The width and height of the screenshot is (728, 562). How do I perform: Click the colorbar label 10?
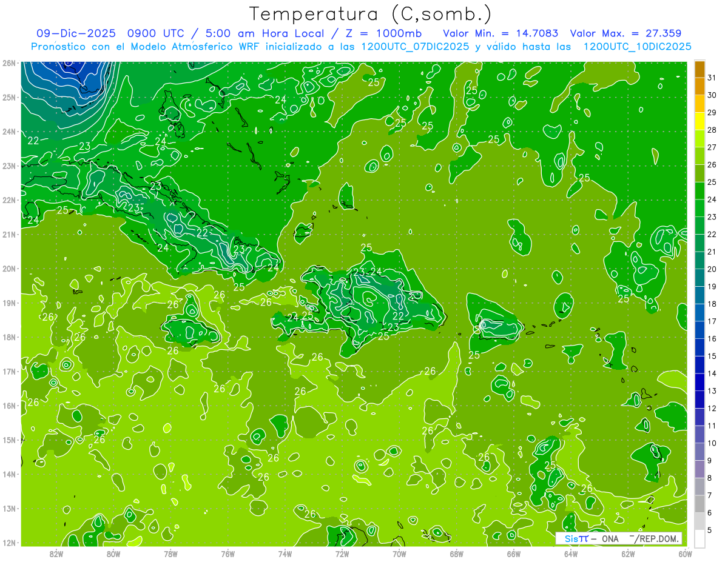tap(712, 443)
